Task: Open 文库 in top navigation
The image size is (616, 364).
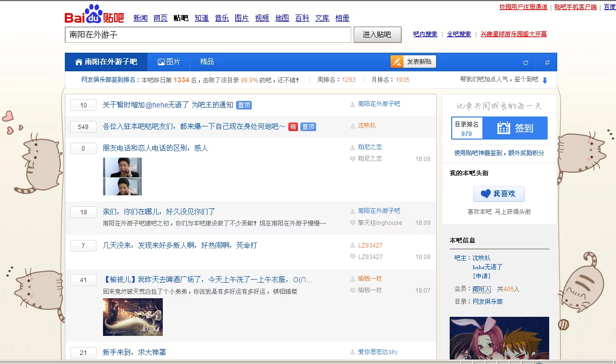Action: coord(323,18)
